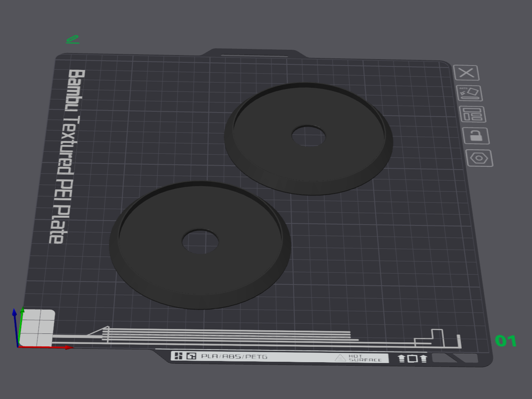Edit plate name with green pencil icon
Screen dimensions: 532x399
[73, 39]
